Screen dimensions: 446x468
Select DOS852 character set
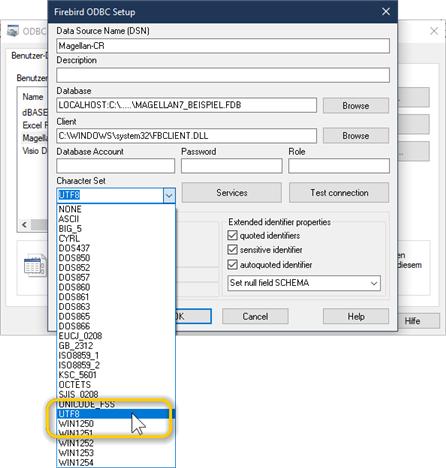(116, 268)
